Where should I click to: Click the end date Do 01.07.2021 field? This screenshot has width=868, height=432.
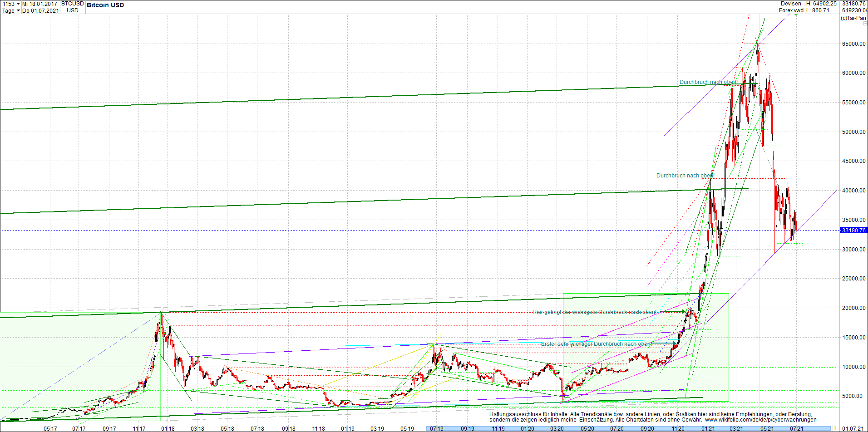coord(40,10)
